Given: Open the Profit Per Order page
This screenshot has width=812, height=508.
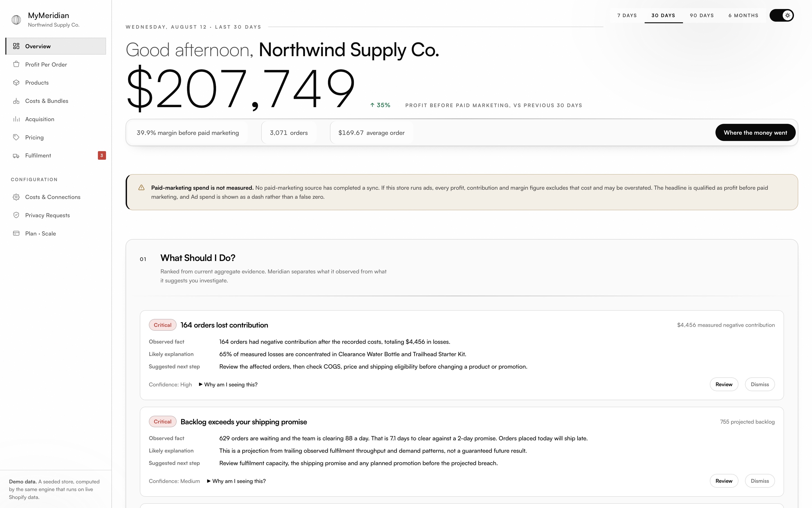Looking at the screenshot, I should [56, 64].
